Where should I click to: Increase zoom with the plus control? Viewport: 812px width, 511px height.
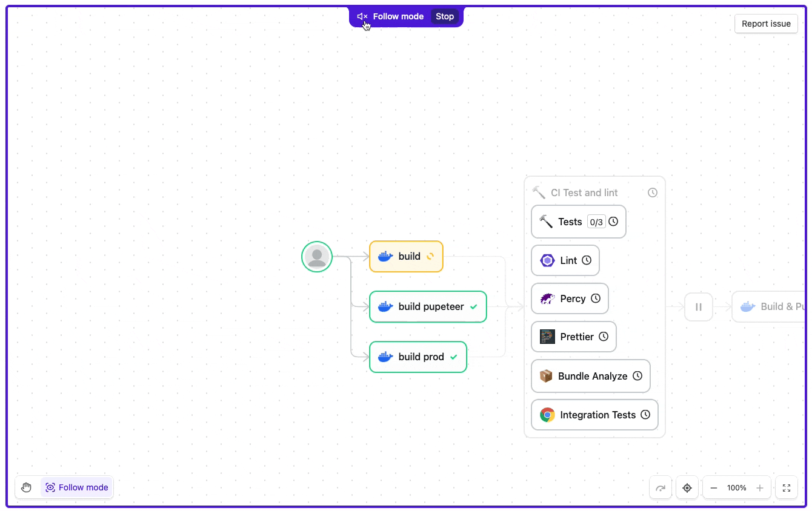pyautogui.click(x=759, y=487)
